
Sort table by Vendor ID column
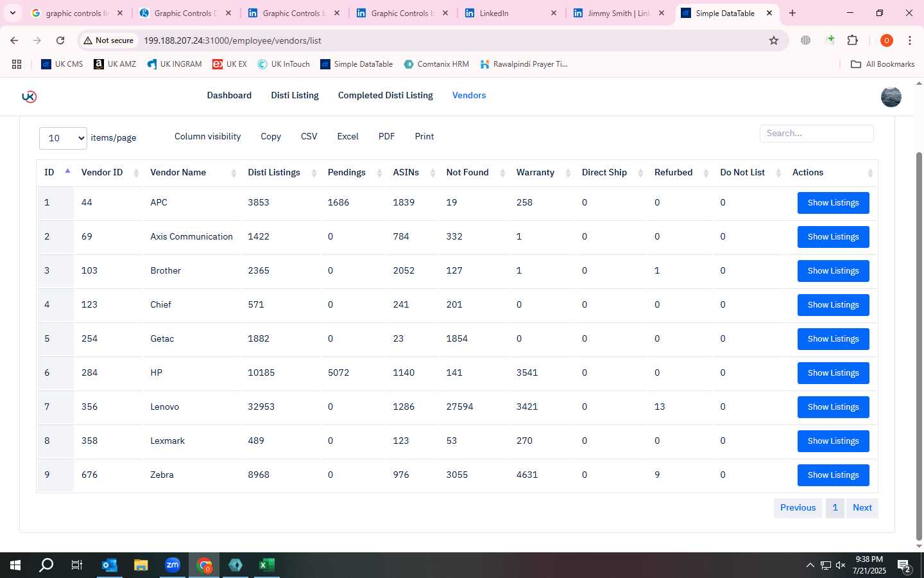coord(108,172)
